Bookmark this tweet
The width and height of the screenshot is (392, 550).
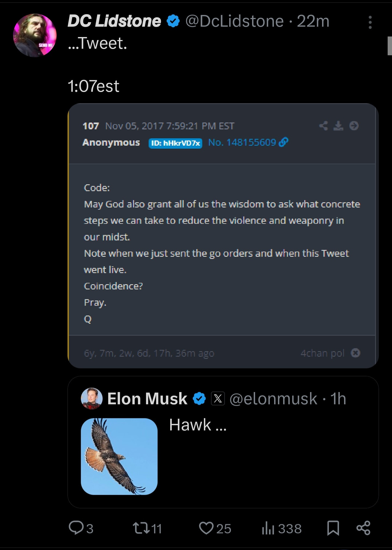[333, 528]
